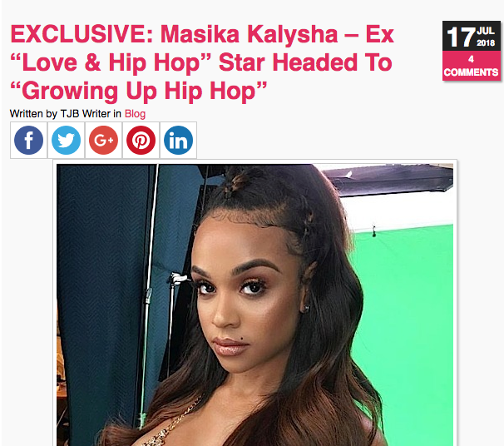The image size is (504, 446).
Task: Click the COMMENTS label in pink badge
Action: (471, 72)
